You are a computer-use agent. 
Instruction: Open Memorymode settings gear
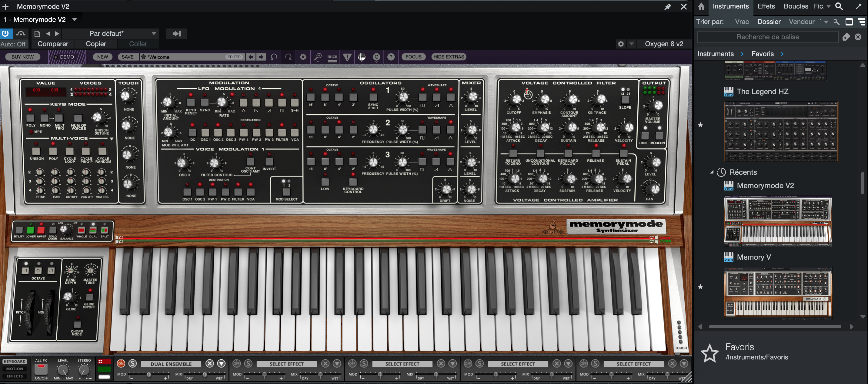pos(303,57)
